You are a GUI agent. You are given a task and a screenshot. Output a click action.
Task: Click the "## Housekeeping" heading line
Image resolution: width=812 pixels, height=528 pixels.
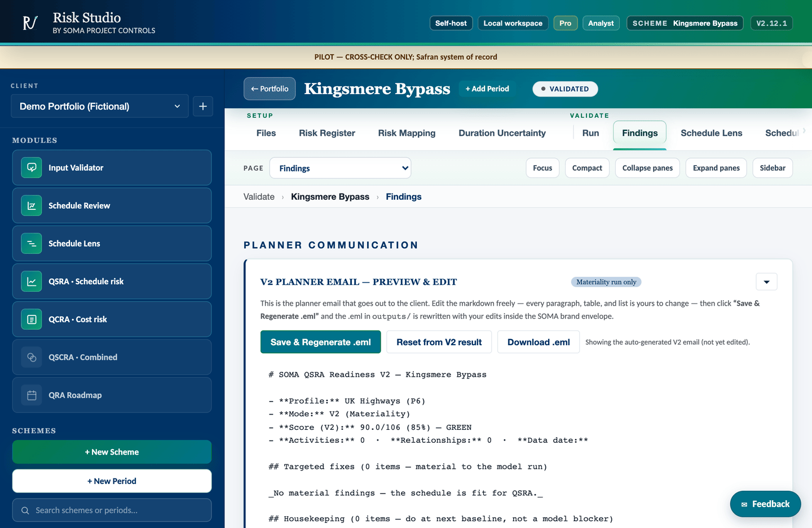(x=441, y=519)
